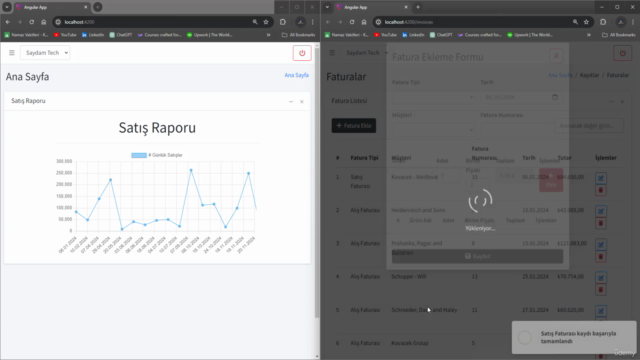Open All Bookmarks folder in left window
Image resolution: width=640 pixels, height=360 pixels.
[299, 35]
